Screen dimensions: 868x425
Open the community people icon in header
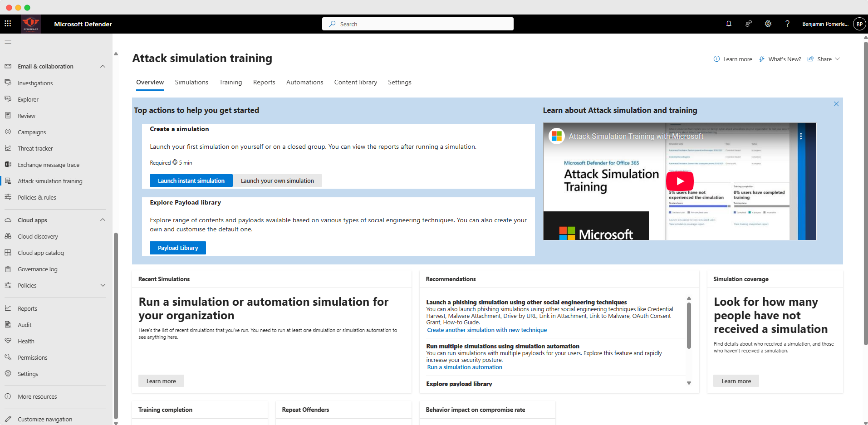[749, 24]
